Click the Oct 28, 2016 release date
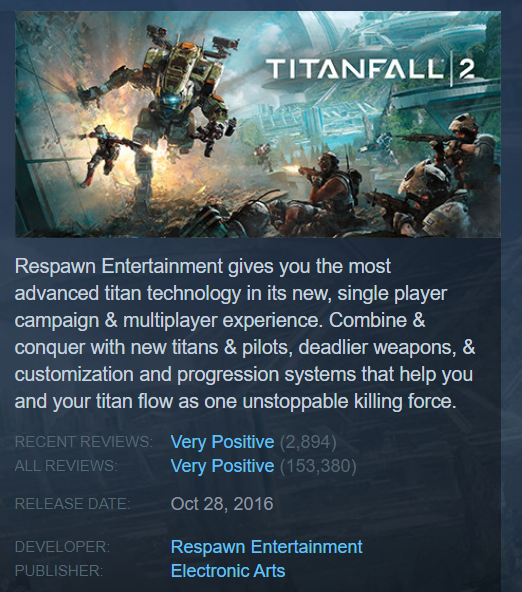The image size is (522, 592). pyautogui.click(x=222, y=504)
